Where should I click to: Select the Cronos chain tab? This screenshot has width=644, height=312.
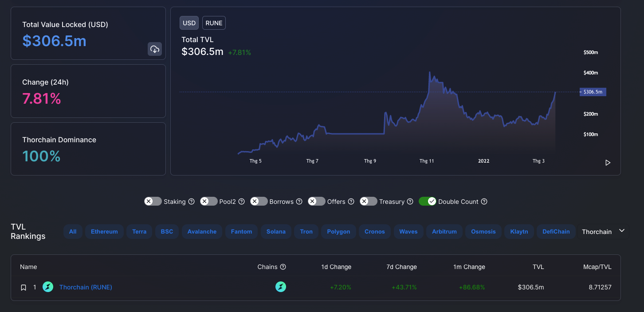(375, 232)
